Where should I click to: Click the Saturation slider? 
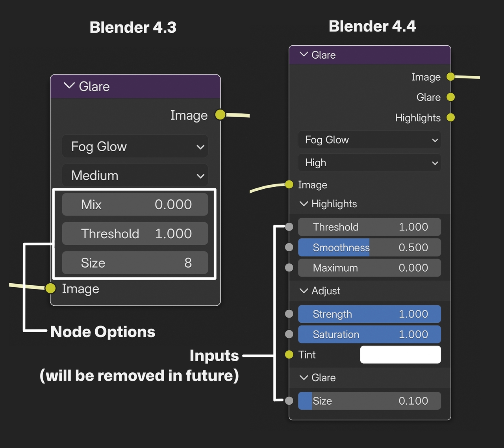click(x=369, y=335)
